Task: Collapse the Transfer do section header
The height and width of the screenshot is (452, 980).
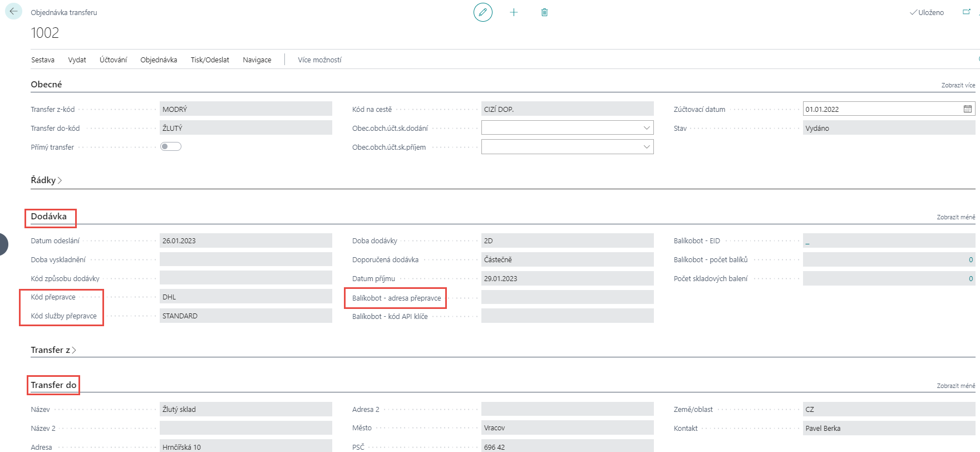Action: (53, 385)
